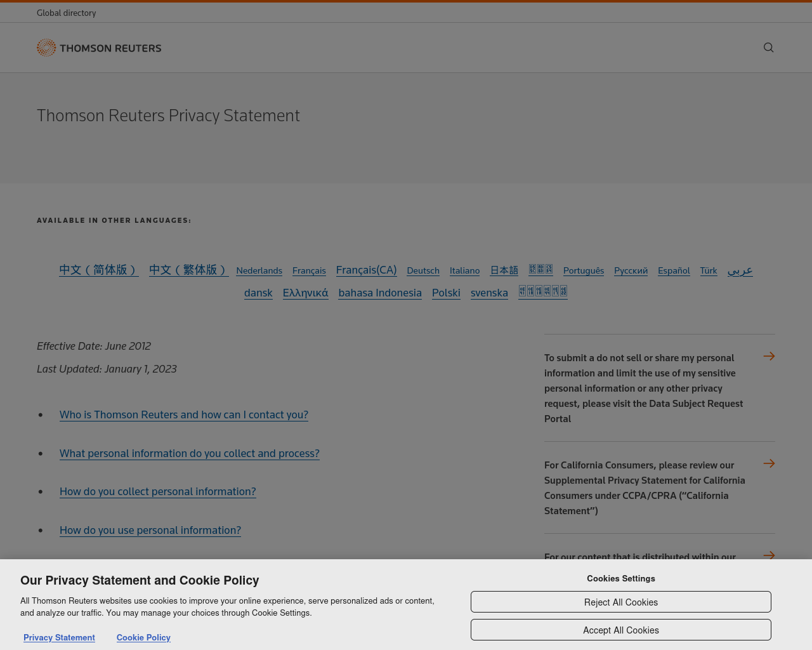This screenshot has height=650, width=812.
Task: Open 'How do you collect personal information?' link
Action: coord(158,491)
